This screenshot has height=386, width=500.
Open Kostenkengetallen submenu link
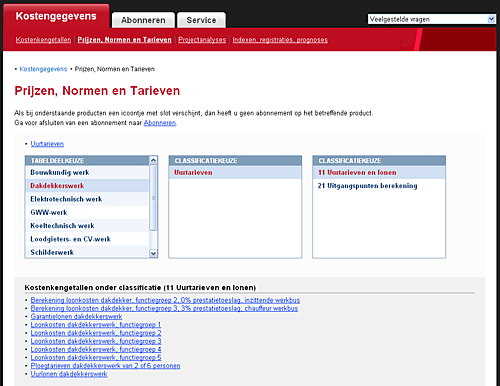tap(43, 40)
